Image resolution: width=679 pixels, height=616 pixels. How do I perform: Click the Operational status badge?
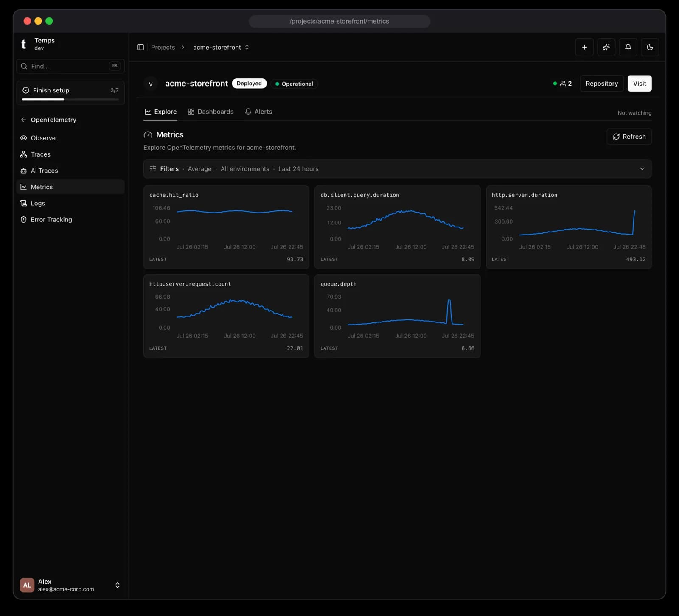click(x=294, y=84)
